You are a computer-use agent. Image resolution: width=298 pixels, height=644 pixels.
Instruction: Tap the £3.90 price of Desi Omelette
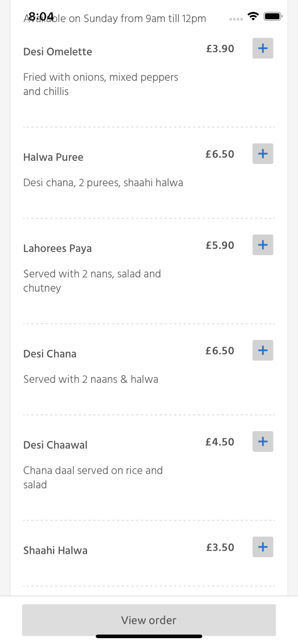pyautogui.click(x=220, y=49)
